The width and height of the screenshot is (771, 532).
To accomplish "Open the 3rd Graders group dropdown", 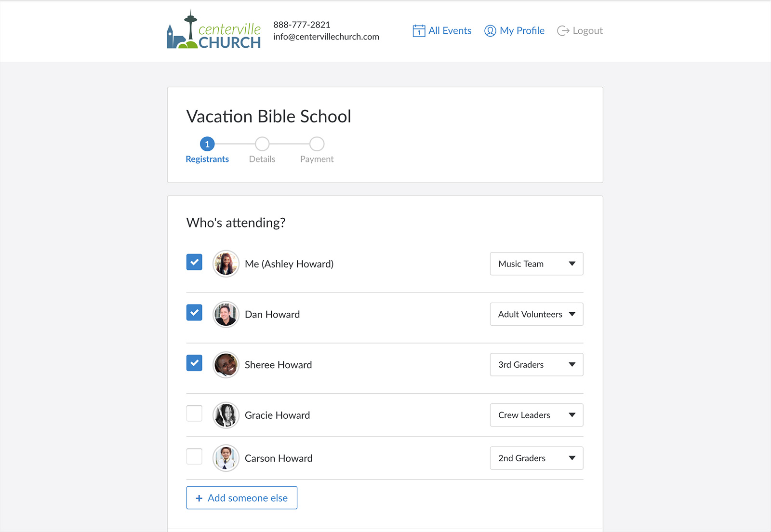I will pyautogui.click(x=536, y=365).
